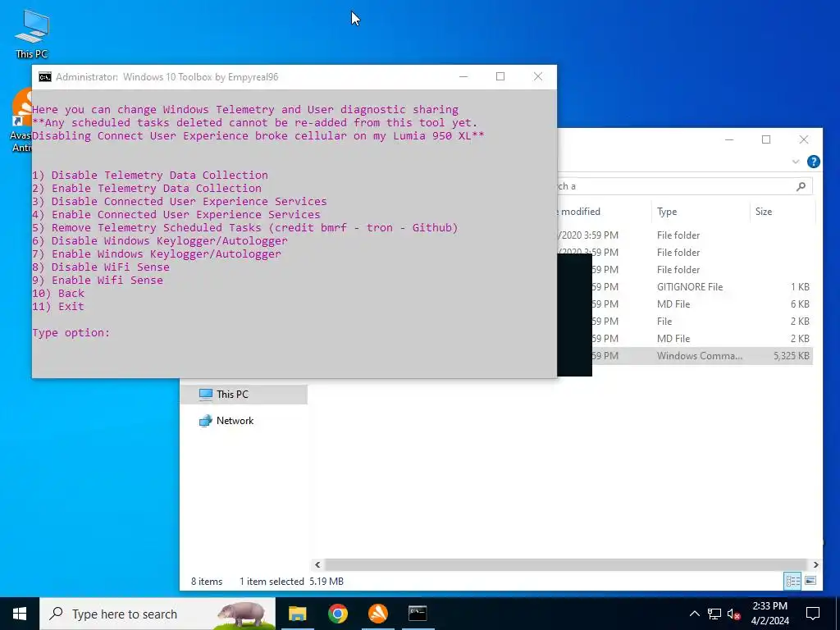Expand the File Explorer ribbon chevron
Screen dimensions: 840x630
(796, 162)
